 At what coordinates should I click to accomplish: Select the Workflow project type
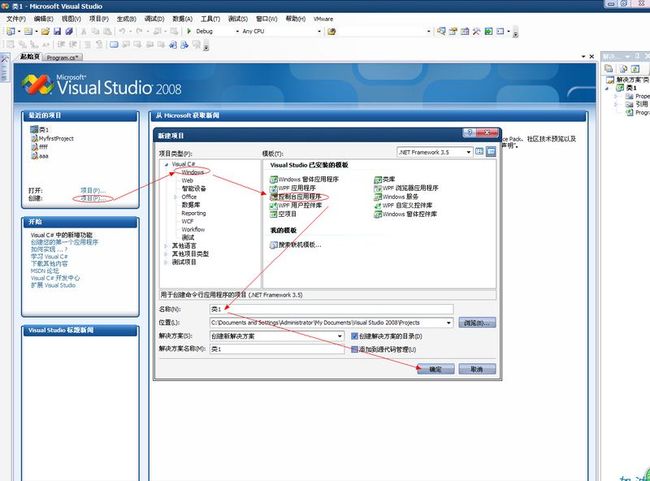click(193, 229)
